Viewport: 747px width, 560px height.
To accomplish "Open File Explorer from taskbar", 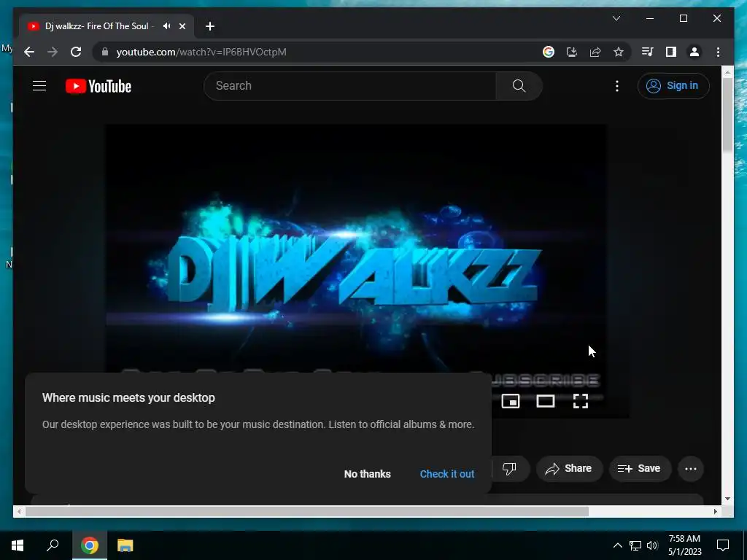I will click(x=125, y=545).
